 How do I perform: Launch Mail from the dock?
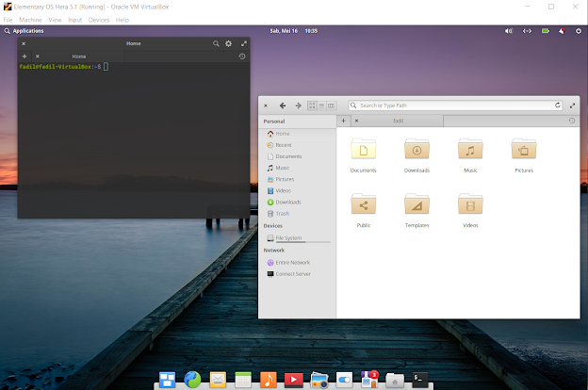pyautogui.click(x=218, y=380)
